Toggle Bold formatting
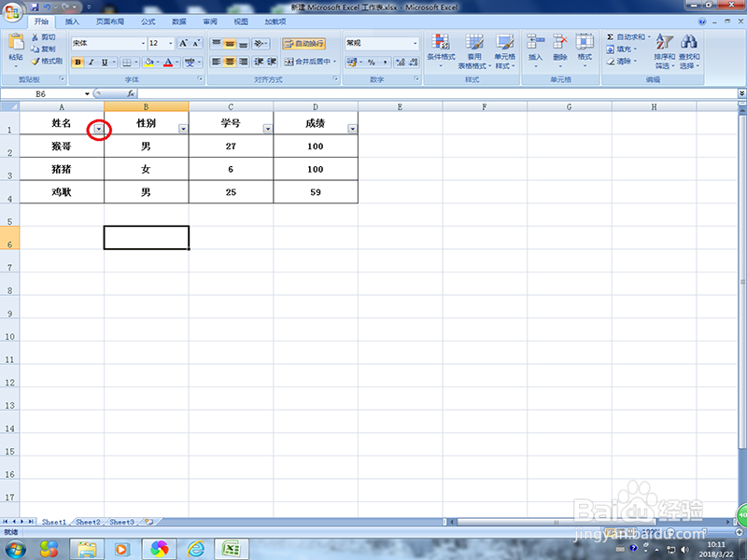747x560 pixels. 78,63
